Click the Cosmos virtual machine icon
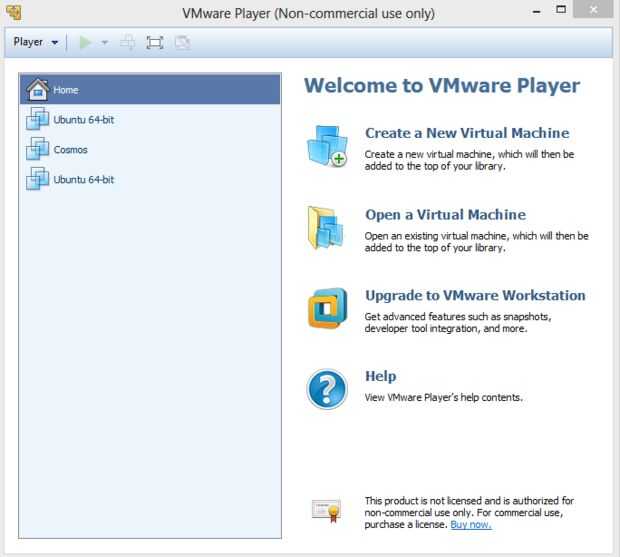 click(x=38, y=149)
